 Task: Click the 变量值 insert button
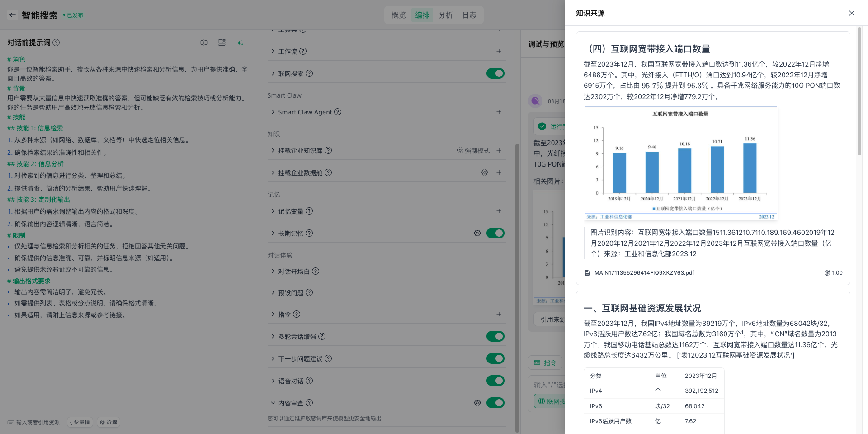click(80, 422)
